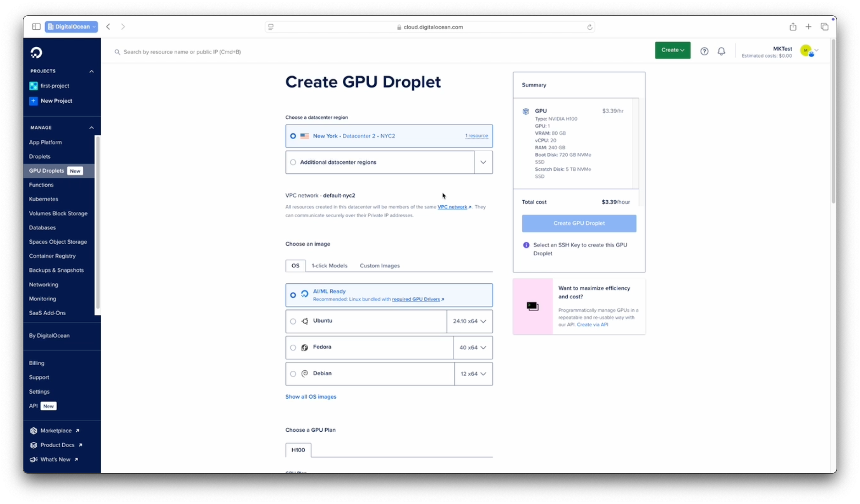This screenshot has width=860, height=504.
Task: Click the Droplets sidebar menu icon
Action: 40,156
